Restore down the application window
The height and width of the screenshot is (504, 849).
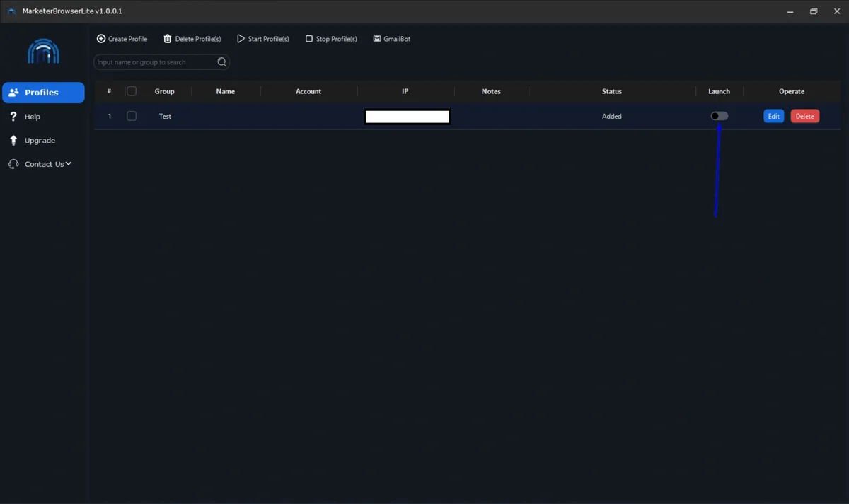click(814, 11)
